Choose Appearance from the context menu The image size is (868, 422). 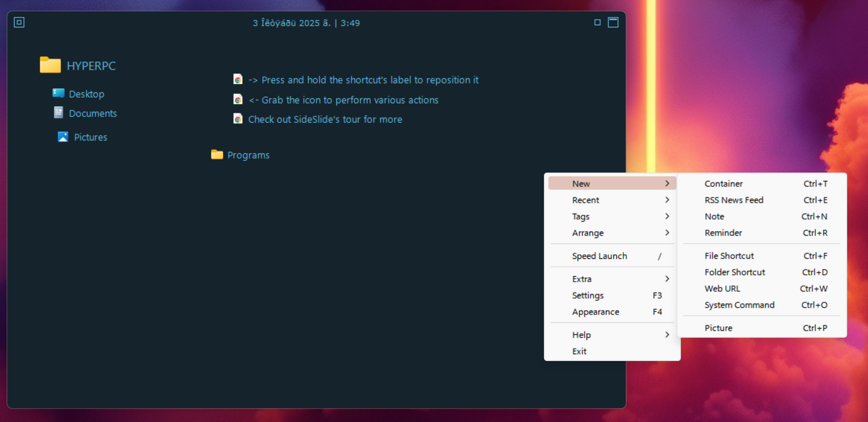pyautogui.click(x=596, y=312)
